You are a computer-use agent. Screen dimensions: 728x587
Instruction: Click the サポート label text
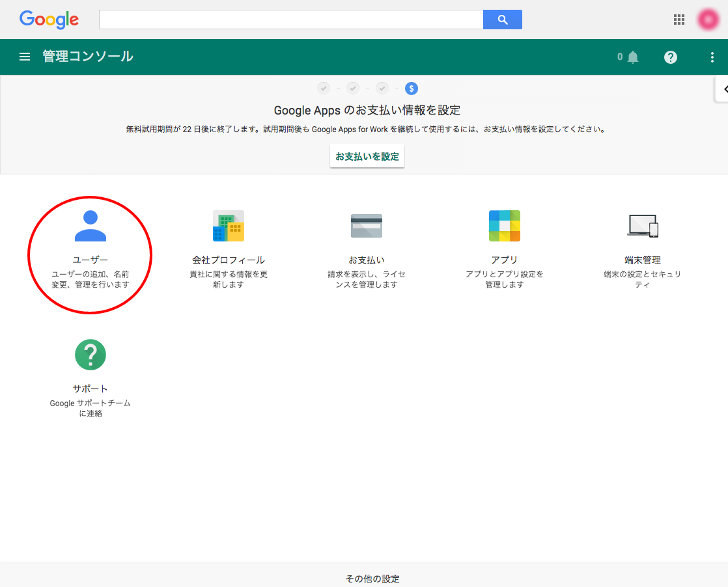pyautogui.click(x=91, y=389)
